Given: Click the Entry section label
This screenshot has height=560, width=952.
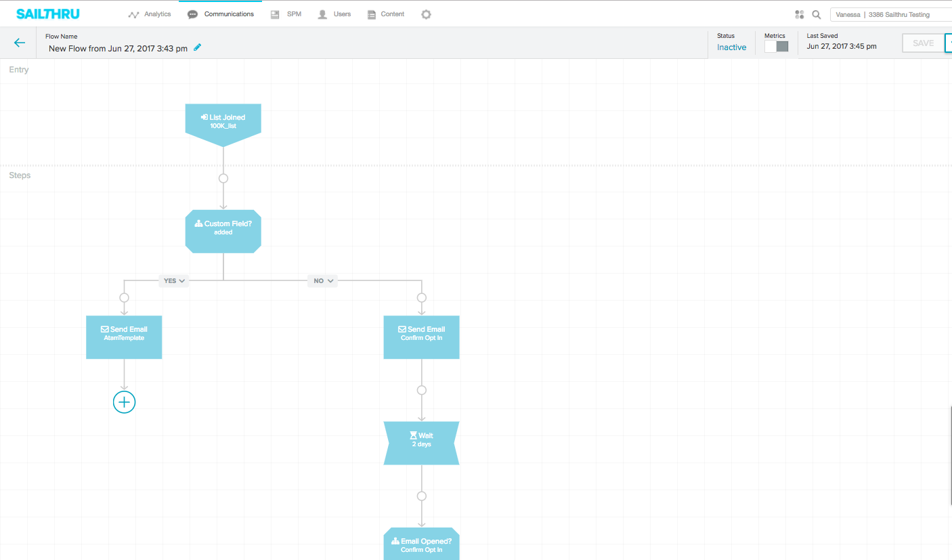Looking at the screenshot, I should tap(19, 70).
